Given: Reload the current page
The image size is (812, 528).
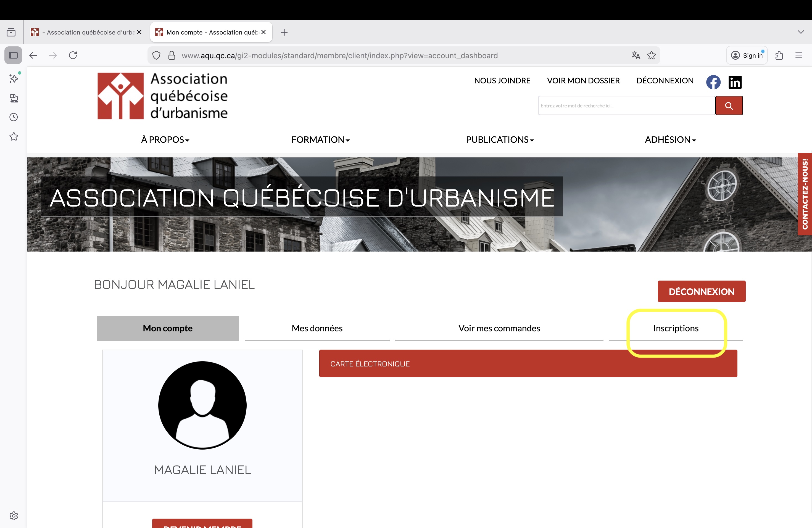Looking at the screenshot, I should pyautogui.click(x=73, y=55).
